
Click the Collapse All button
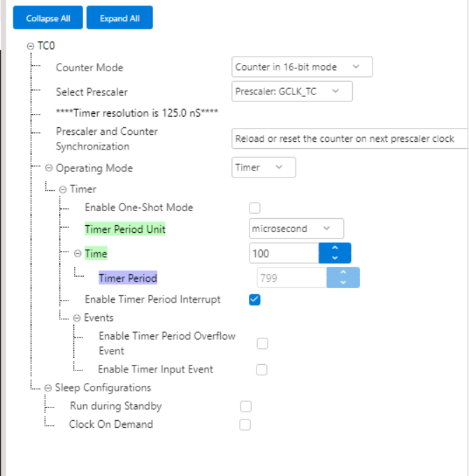coord(48,17)
